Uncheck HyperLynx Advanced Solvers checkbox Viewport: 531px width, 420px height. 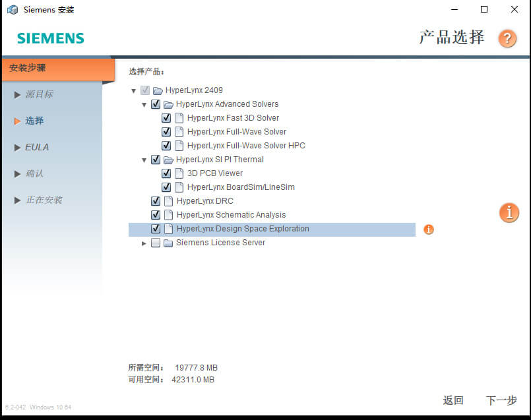(156, 104)
